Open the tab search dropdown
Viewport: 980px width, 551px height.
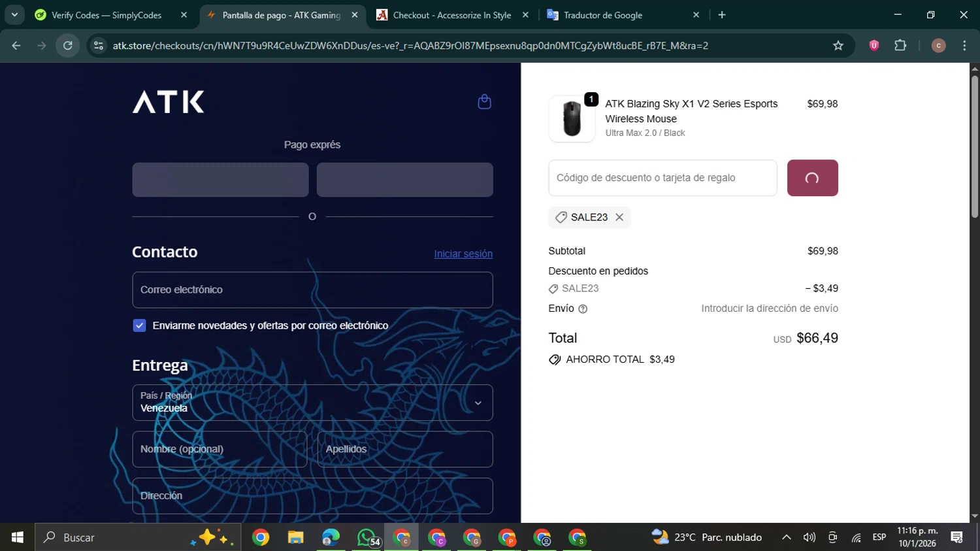click(14, 15)
